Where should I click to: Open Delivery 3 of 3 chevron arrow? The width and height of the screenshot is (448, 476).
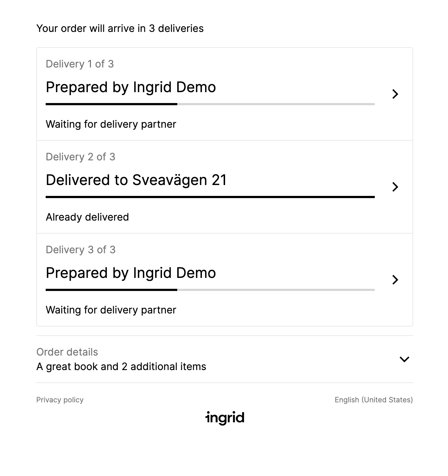click(x=395, y=280)
